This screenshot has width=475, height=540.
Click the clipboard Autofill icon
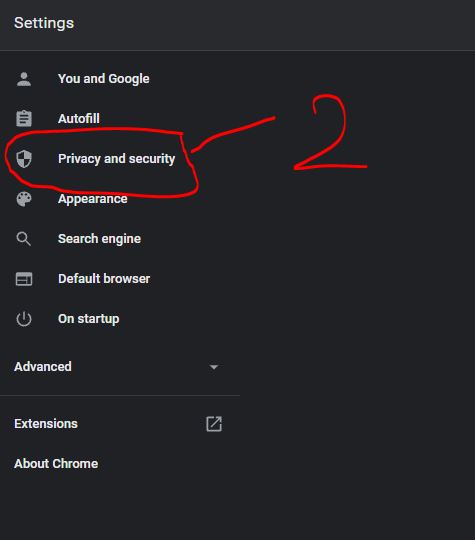point(24,119)
